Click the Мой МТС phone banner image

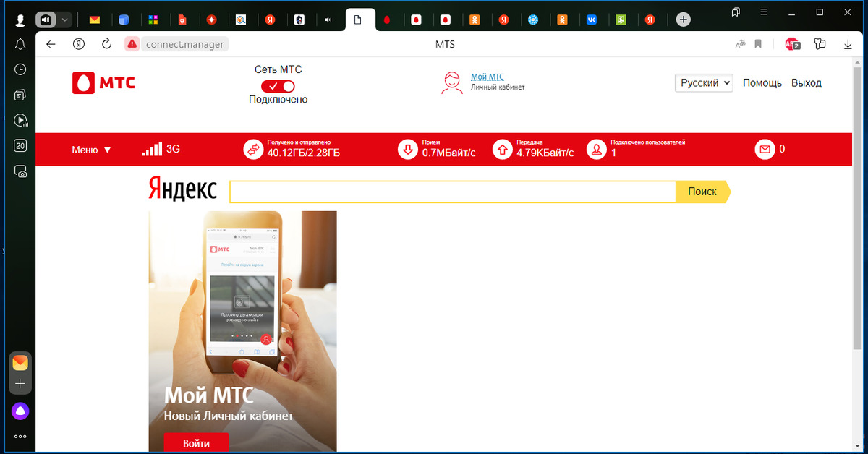click(x=242, y=331)
